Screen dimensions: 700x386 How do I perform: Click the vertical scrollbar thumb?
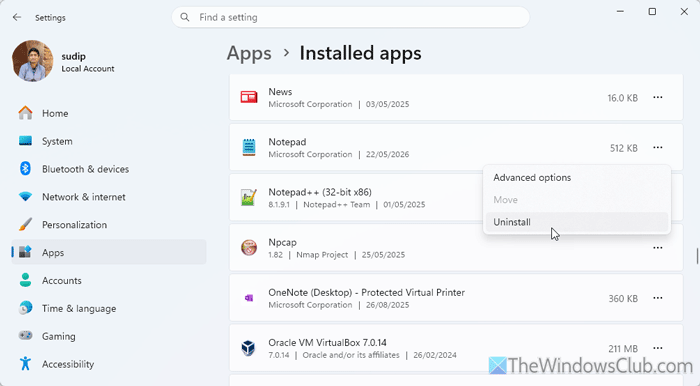(697, 256)
